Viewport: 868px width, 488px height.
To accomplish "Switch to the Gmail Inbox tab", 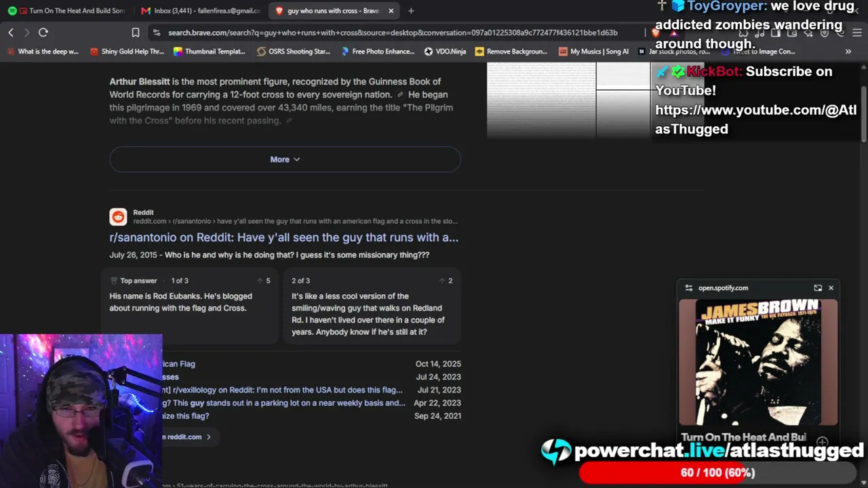I will coord(201,11).
